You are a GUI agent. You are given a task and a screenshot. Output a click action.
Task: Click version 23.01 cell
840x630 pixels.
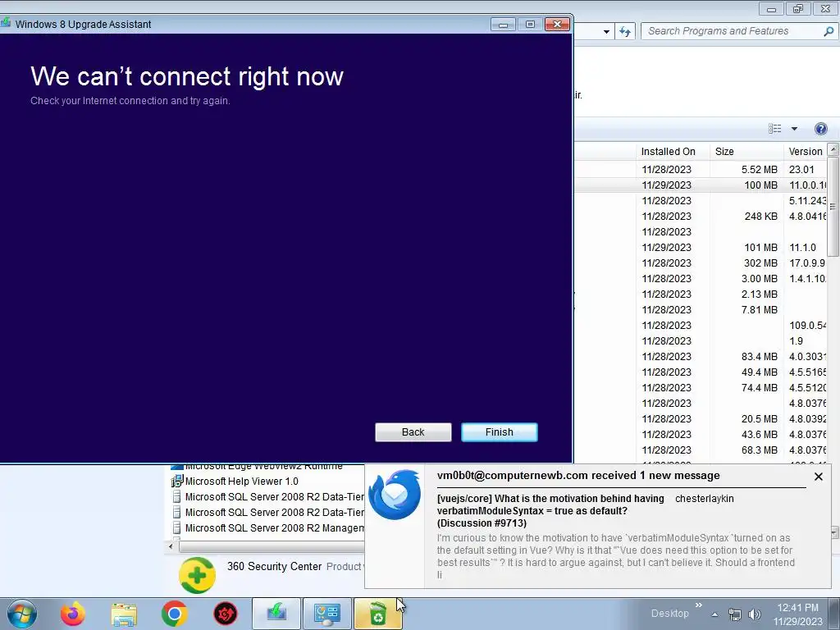(801, 169)
